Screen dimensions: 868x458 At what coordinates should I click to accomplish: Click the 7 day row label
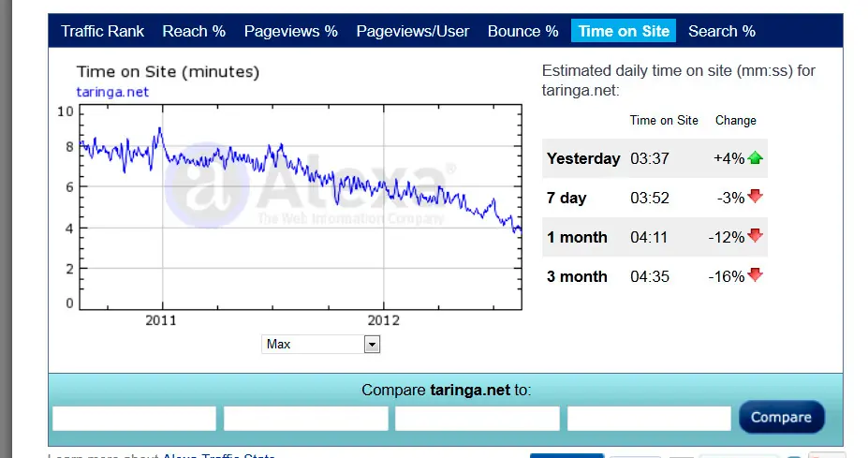point(566,199)
